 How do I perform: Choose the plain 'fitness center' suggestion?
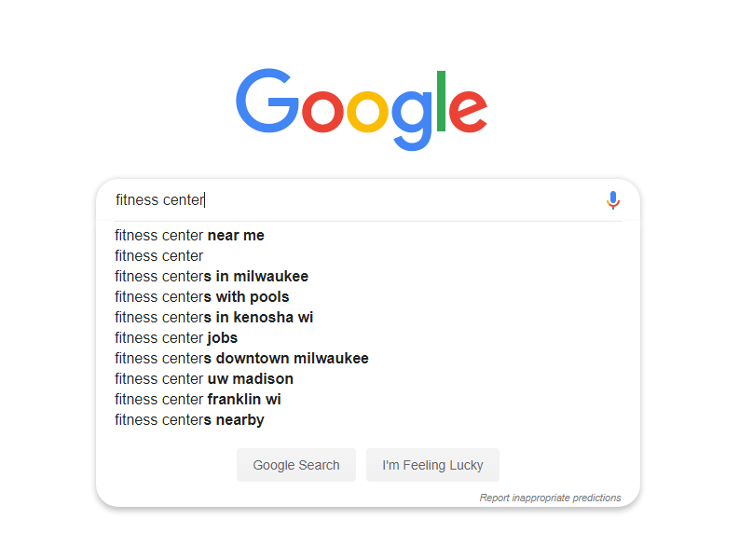click(158, 255)
